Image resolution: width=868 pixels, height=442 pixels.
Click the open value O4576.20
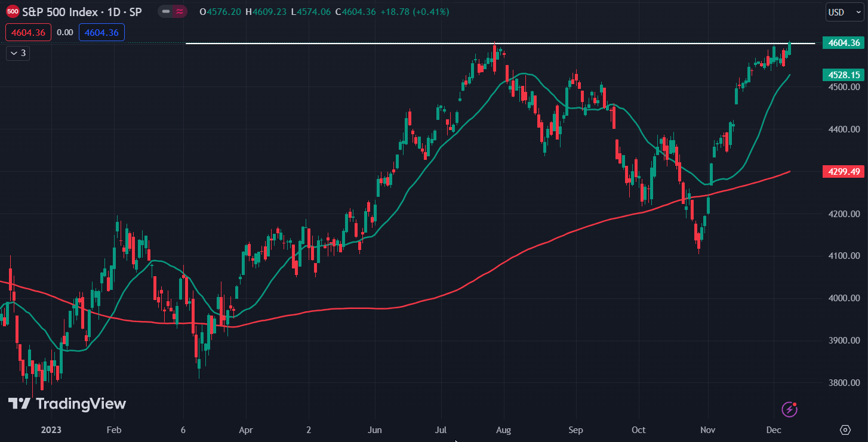point(220,12)
